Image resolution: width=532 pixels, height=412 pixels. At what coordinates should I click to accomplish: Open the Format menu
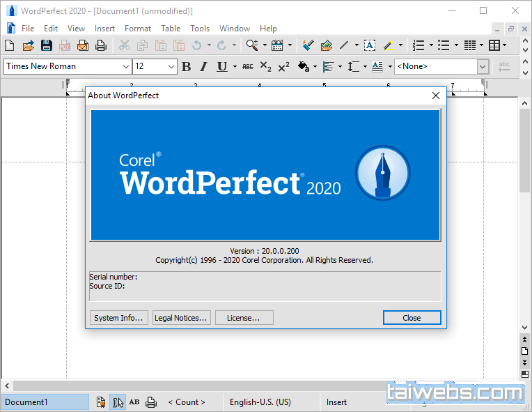[137, 29]
